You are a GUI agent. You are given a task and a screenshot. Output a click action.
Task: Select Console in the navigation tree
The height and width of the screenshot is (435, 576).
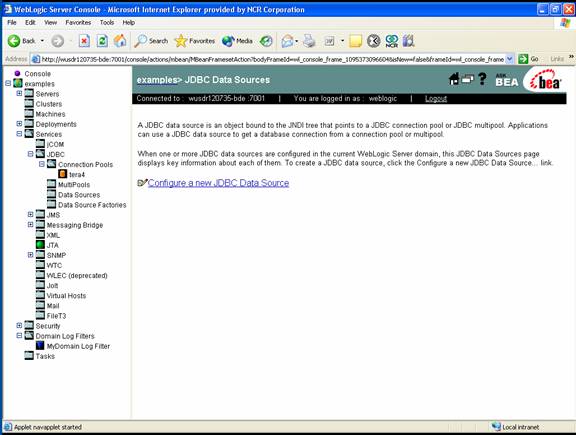[x=37, y=74]
